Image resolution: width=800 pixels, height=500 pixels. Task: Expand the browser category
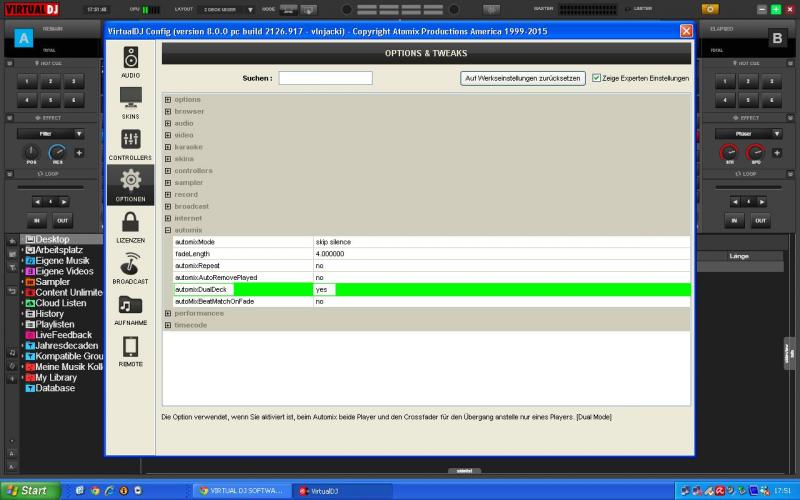pyautogui.click(x=168, y=111)
